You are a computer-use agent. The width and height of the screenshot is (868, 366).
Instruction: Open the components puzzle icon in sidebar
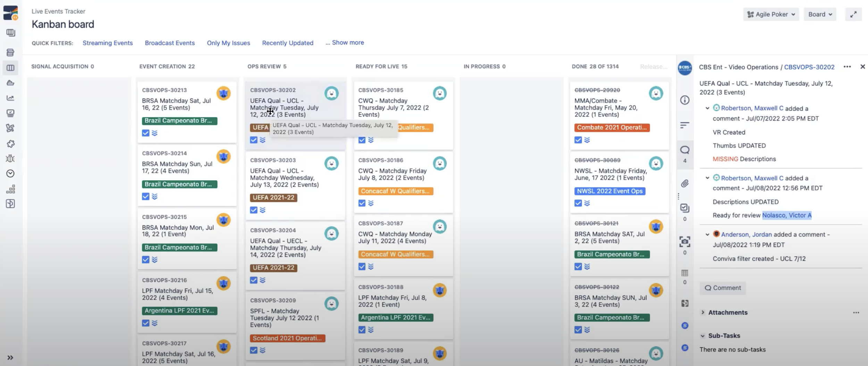(x=10, y=144)
